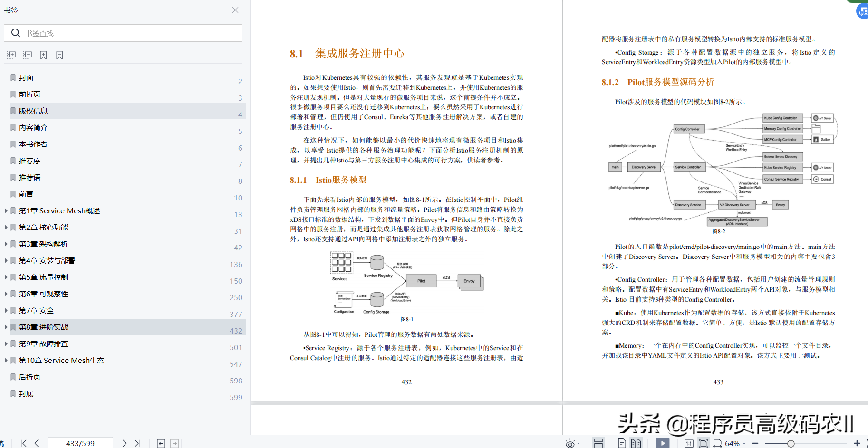Navigate to 第5章 流量控制 chapter
The width and height of the screenshot is (868, 448).
[44, 277]
